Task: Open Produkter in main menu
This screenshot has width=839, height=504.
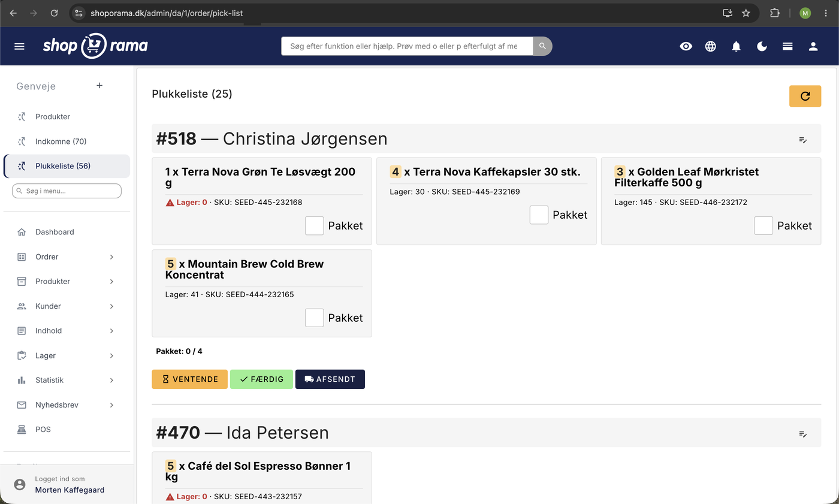Action: [53, 281]
